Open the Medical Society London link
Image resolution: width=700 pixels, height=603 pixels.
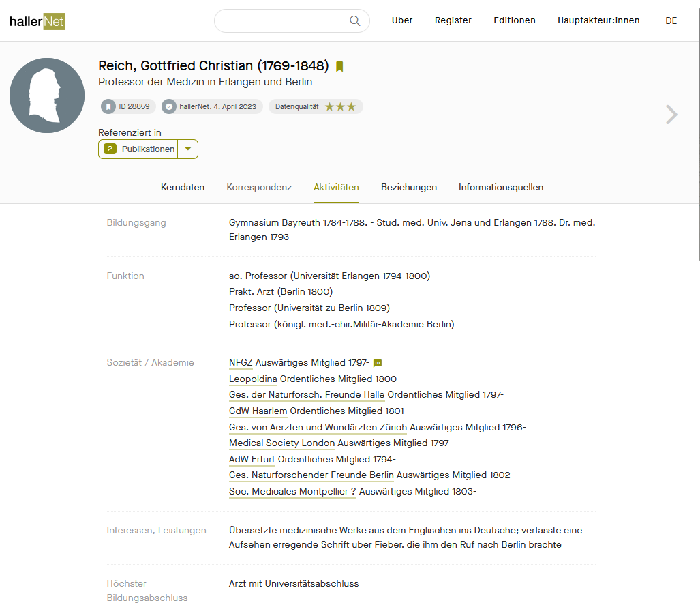point(281,443)
